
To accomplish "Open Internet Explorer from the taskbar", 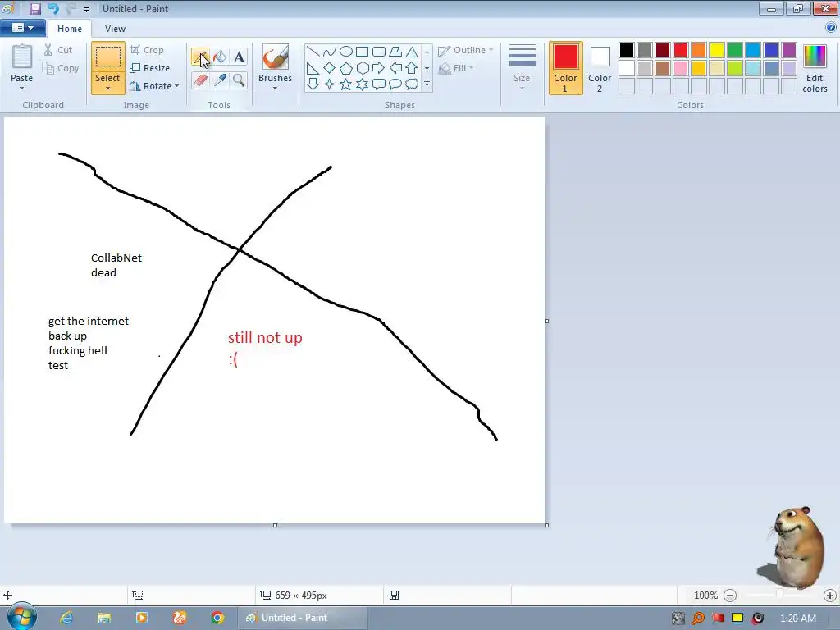I will (x=66, y=618).
